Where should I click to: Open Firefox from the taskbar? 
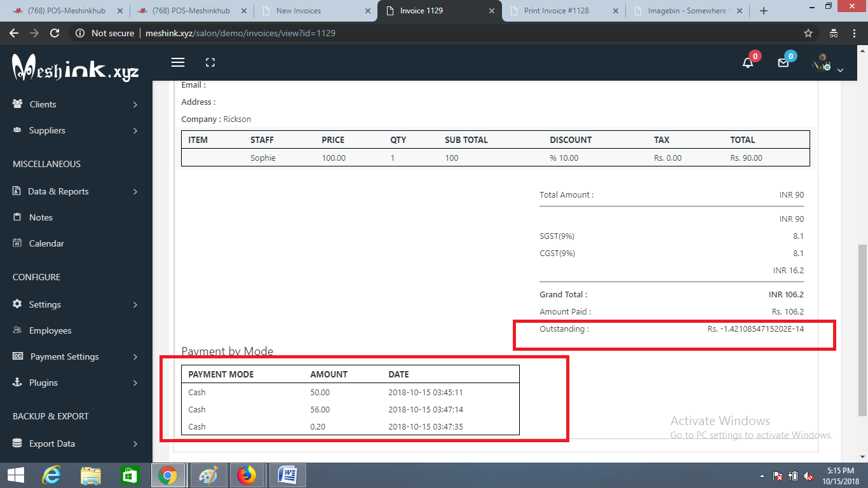(x=246, y=475)
